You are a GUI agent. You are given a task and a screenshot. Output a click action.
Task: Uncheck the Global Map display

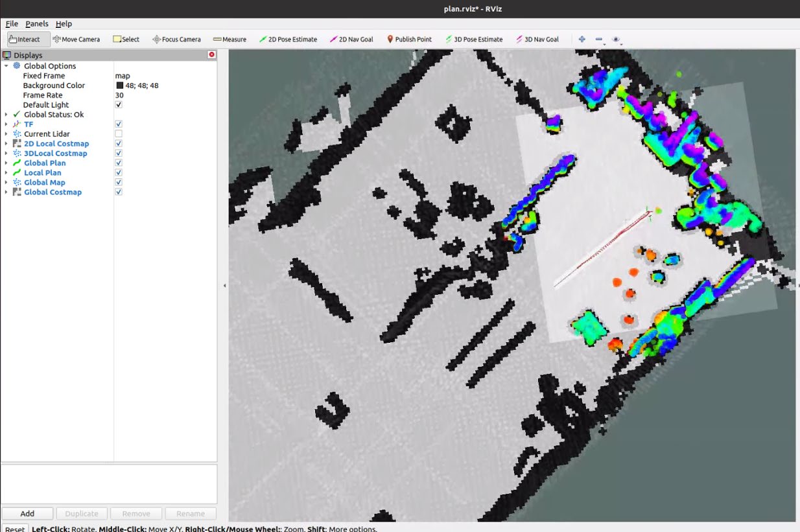click(119, 183)
